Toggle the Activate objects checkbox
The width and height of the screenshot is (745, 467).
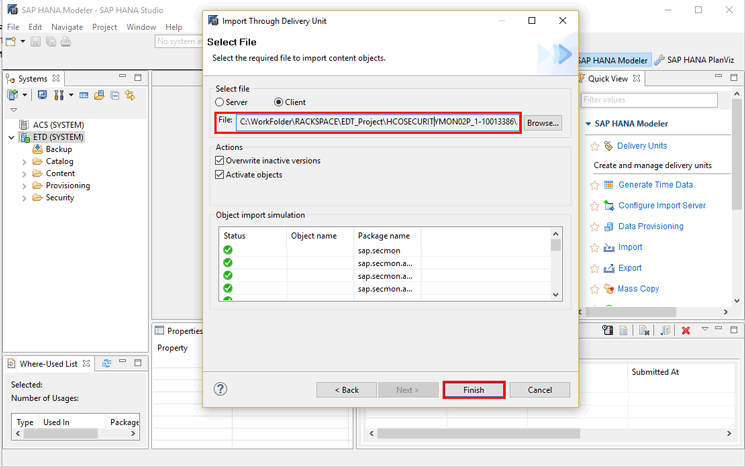tap(220, 175)
